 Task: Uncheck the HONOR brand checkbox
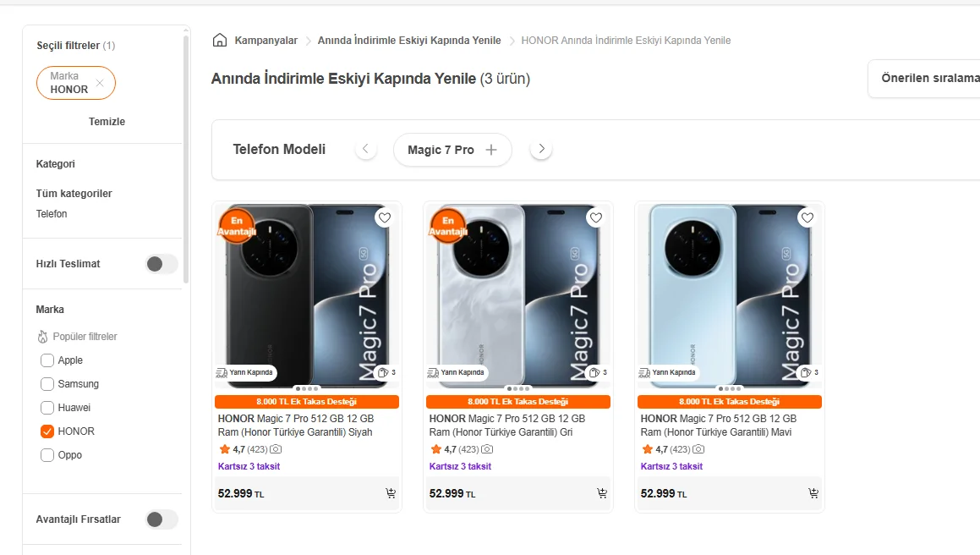click(47, 431)
